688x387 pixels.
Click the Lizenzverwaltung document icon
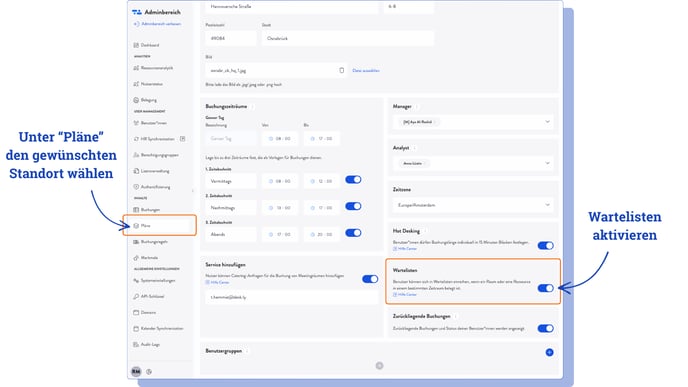click(x=136, y=171)
